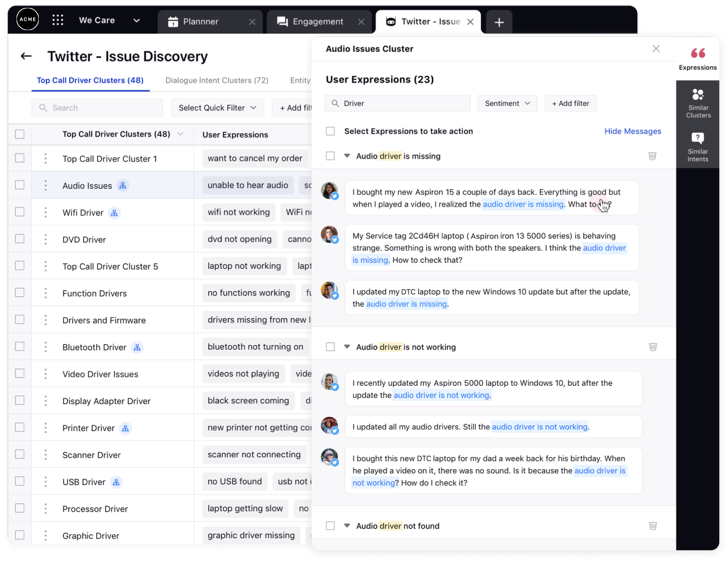The image size is (728, 561).
Task: Check the Top Call Driver Cluster 1 row
Action: coord(20,158)
